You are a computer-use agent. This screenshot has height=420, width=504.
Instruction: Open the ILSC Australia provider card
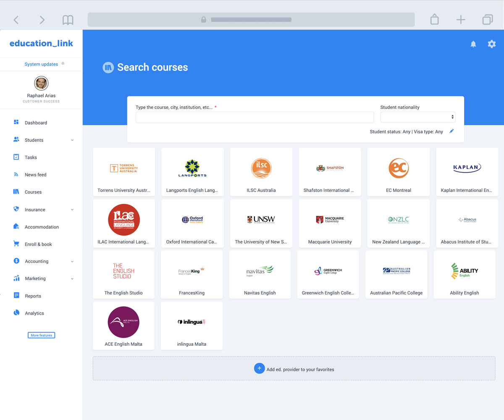pos(261,172)
